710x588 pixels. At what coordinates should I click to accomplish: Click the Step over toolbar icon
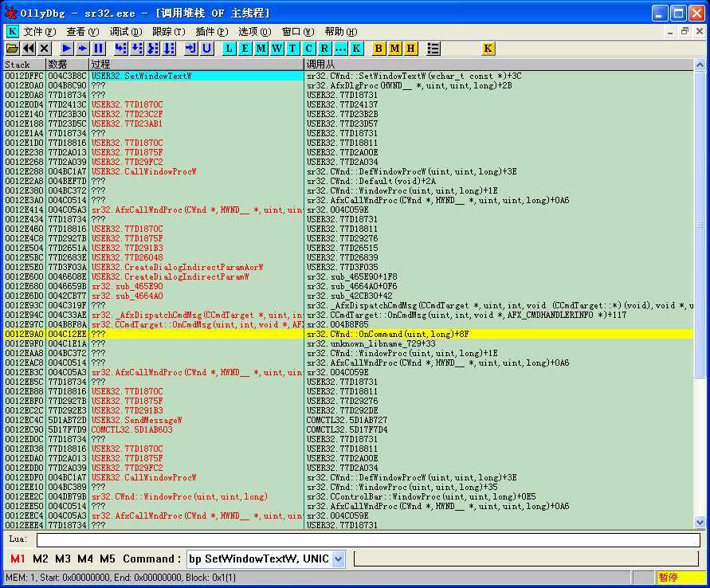[137, 48]
